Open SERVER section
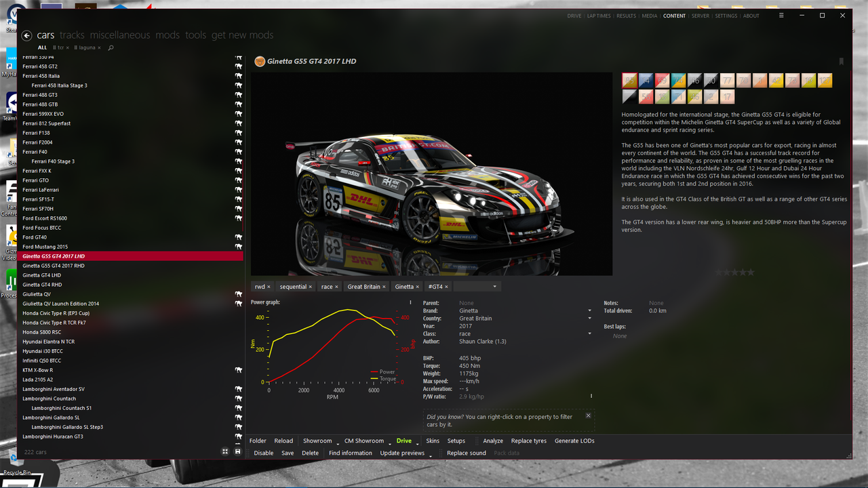 pos(701,16)
